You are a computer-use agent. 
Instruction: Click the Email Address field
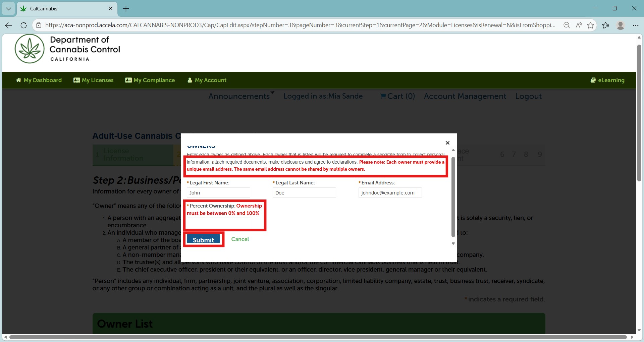tap(390, 192)
